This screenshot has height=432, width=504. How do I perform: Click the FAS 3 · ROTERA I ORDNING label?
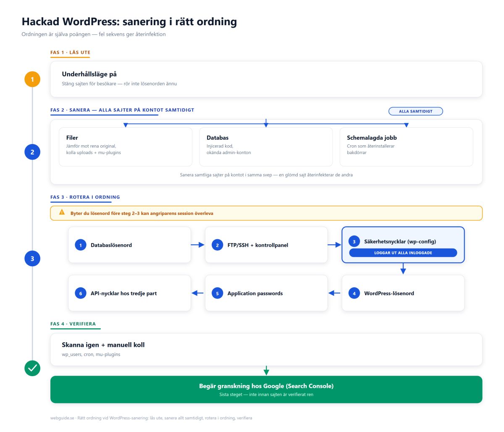point(85,197)
